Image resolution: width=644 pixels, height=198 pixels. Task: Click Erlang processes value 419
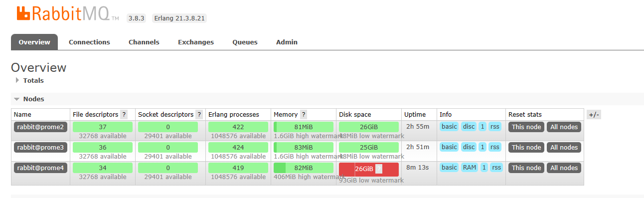pos(238,168)
